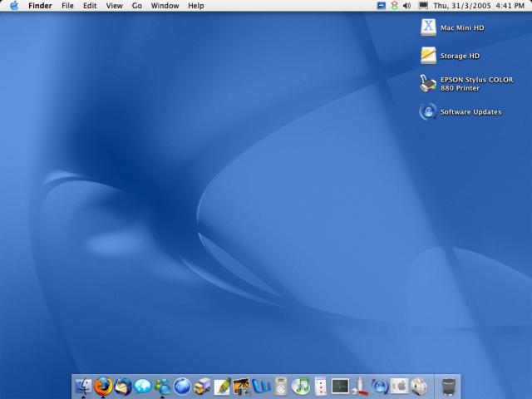Click the red and green status menu icon
The height and width of the screenshot is (399, 532).
(x=394, y=6)
